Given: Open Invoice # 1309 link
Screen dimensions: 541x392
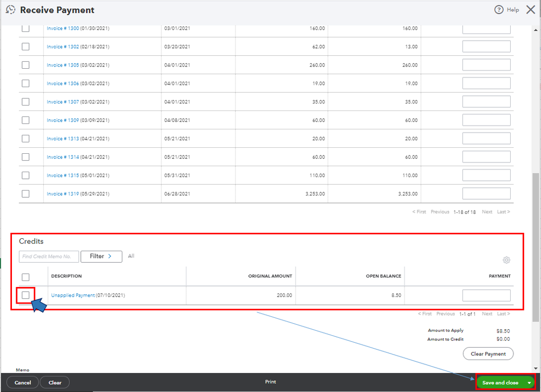Looking at the screenshot, I should click(63, 120).
